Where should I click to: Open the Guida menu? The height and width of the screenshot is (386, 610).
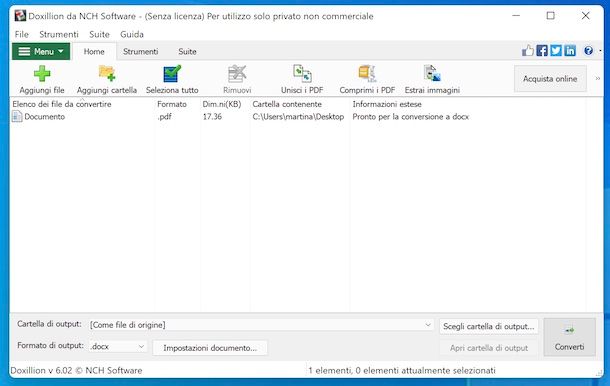click(132, 34)
